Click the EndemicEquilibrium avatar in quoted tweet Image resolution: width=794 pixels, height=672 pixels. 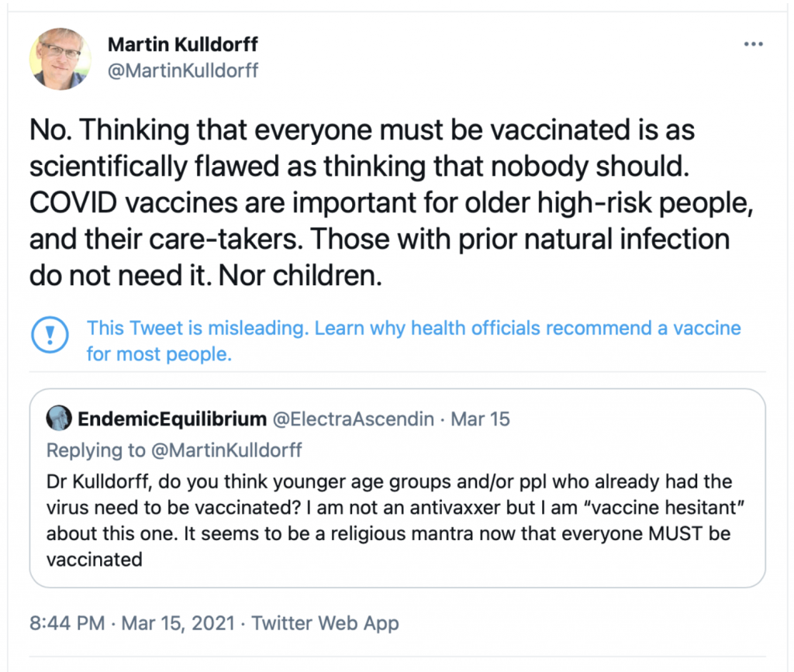[58, 419]
